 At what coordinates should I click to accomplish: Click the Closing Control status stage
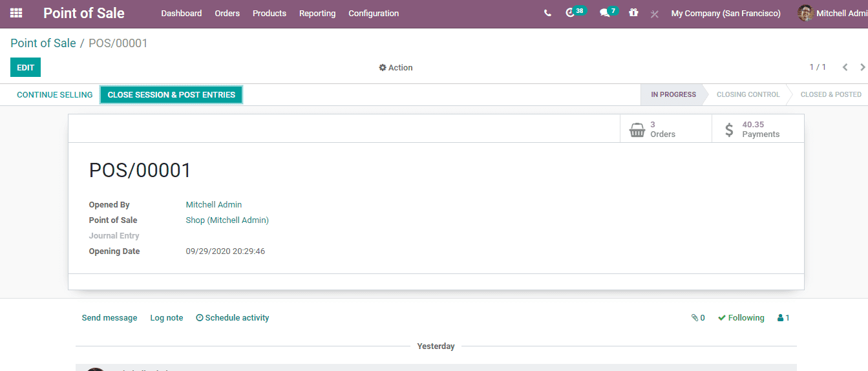748,94
